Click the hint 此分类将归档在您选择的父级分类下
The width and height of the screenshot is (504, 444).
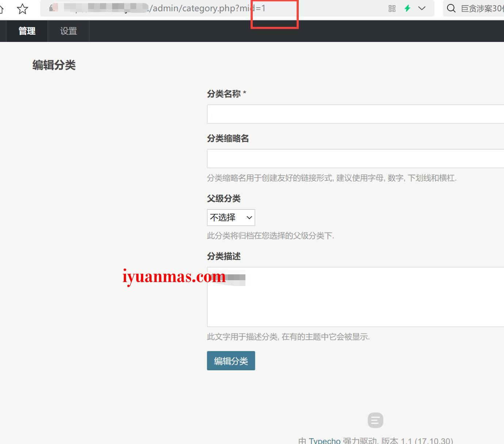[x=271, y=236]
